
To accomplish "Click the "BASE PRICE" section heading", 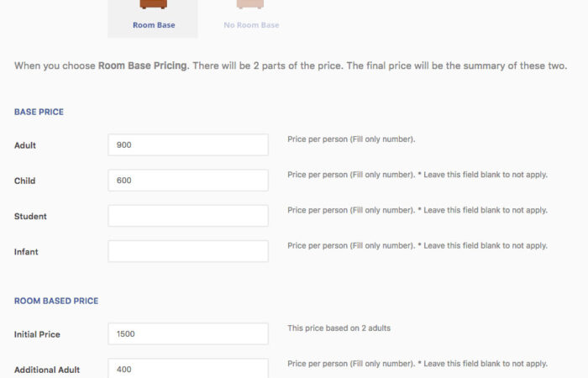I will point(39,112).
